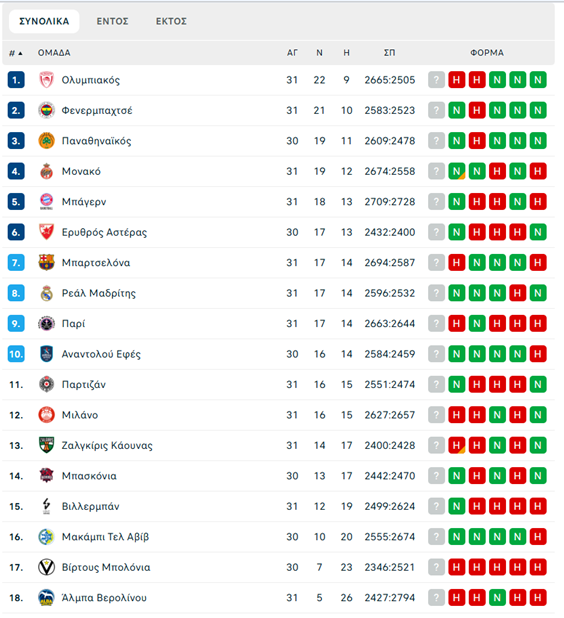Switch to the ΕΝΤΟΣ tab
The height and width of the screenshot is (618, 564).
coord(112,21)
